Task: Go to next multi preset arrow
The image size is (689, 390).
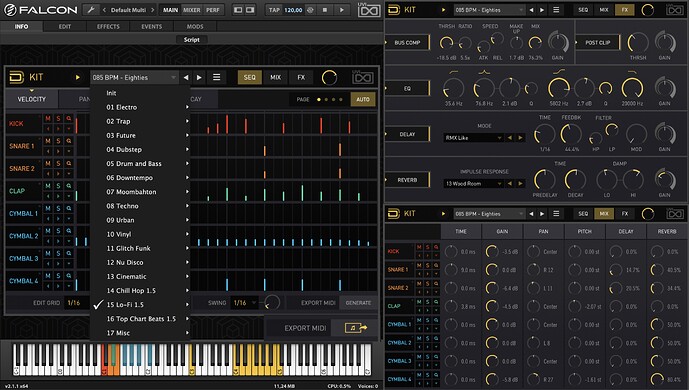Action: tap(152, 10)
